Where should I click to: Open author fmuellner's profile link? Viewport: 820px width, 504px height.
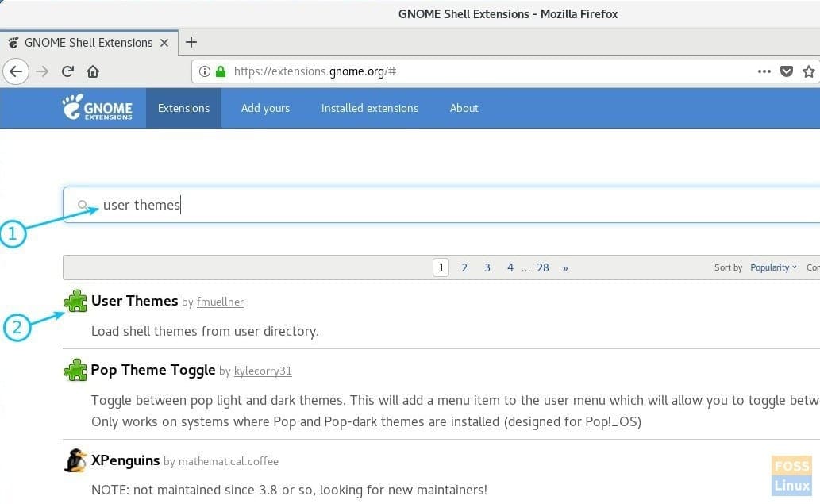point(220,302)
